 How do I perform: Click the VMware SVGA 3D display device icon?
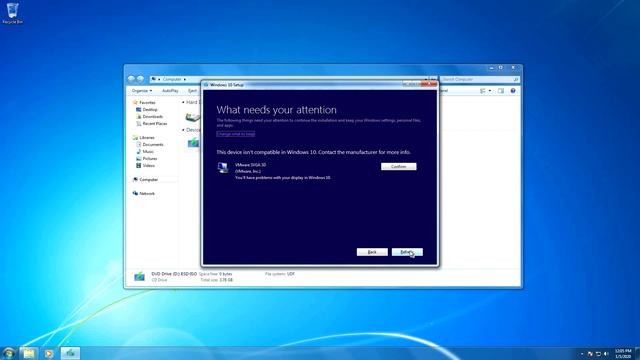click(x=223, y=167)
